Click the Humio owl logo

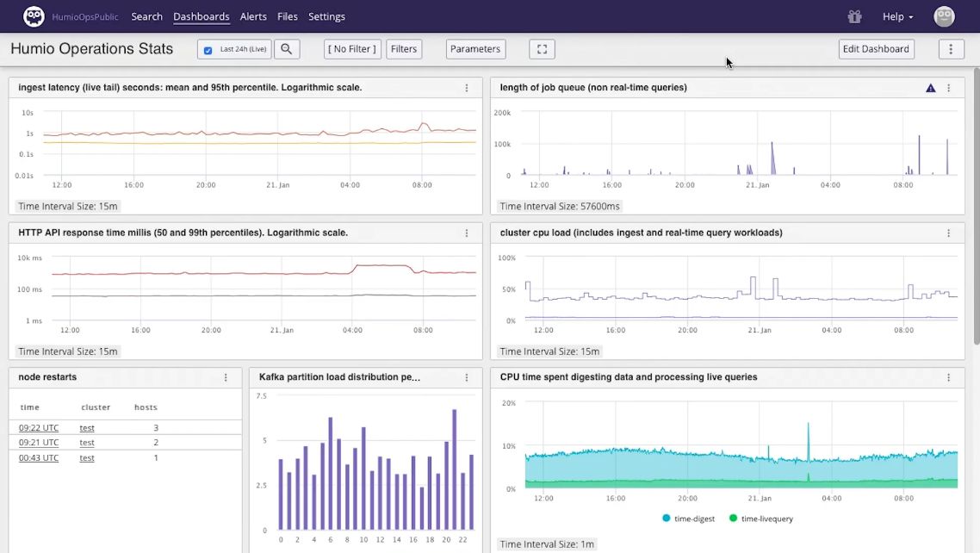[34, 16]
